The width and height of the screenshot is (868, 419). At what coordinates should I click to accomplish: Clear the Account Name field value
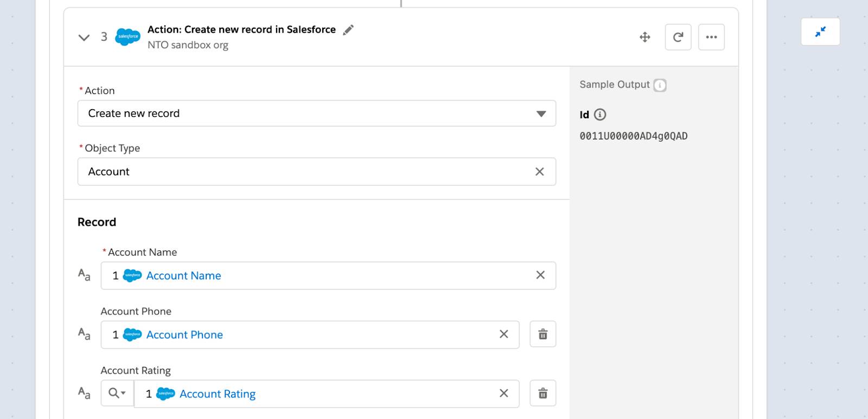click(540, 275)
